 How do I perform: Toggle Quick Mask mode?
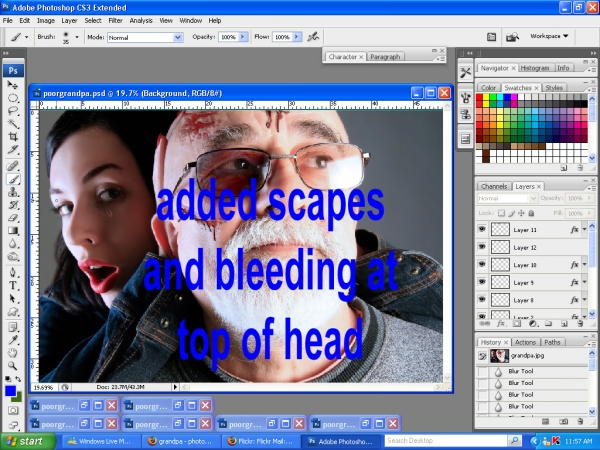(x=13, y=411)
